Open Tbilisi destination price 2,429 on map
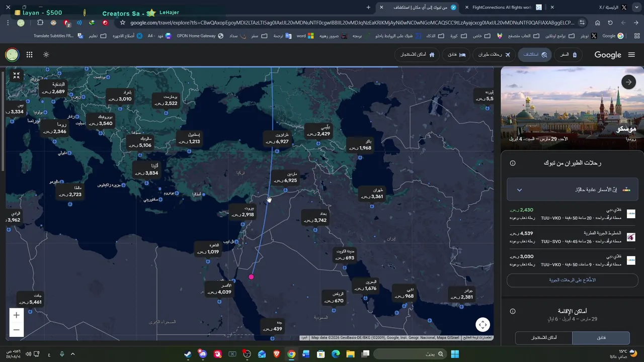The width and height of the screenshot is (644, 362). (319, 131)
